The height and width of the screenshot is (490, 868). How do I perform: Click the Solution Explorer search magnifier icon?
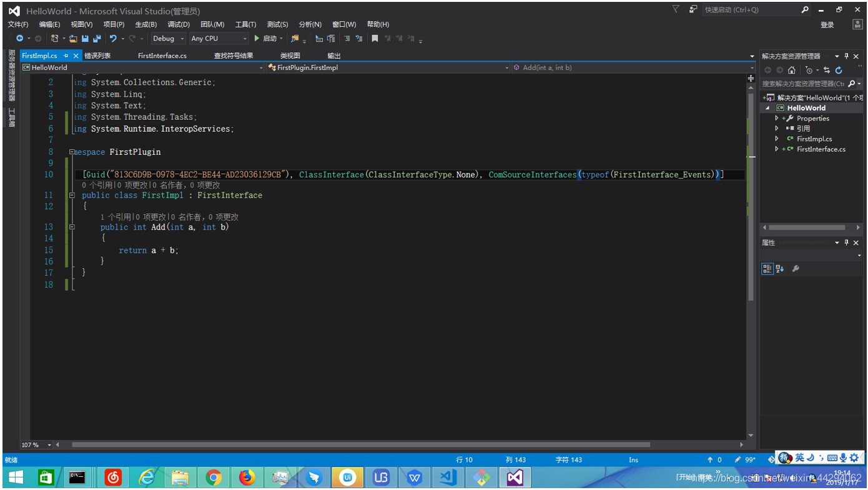coord(852,84)
